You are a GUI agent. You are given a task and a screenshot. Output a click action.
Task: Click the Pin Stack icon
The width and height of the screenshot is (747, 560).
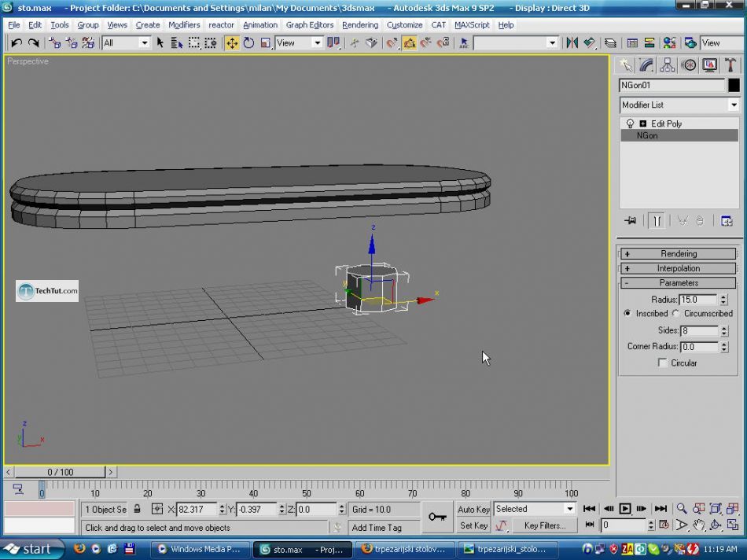[631, 221]
